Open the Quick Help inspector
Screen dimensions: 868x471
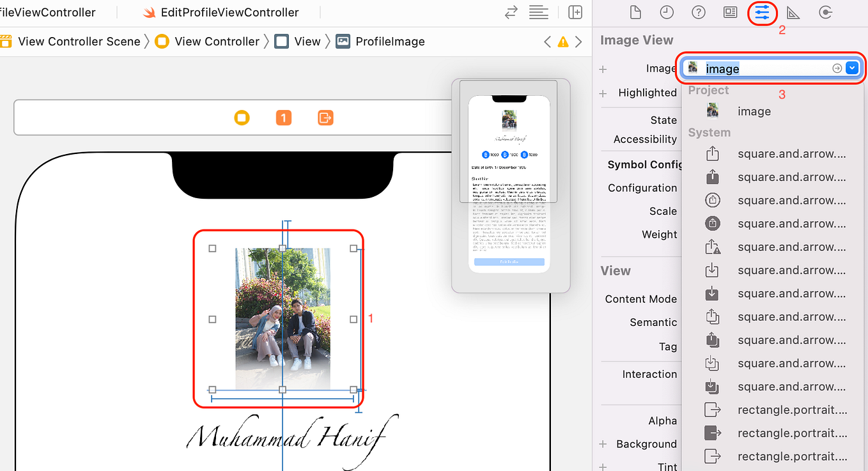tap(698, 12)
